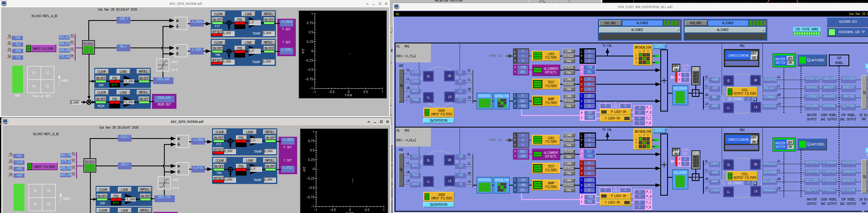Open the CENTERING display menu in RM2
This screenshot has width=868, height=213.
coord(439,205)
